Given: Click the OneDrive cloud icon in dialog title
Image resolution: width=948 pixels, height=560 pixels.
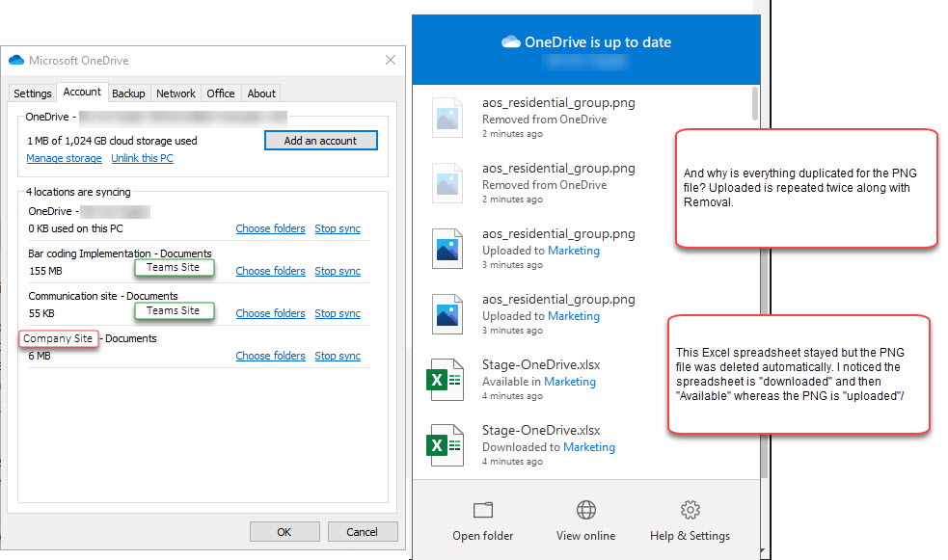Looking at the screenshot, I should pos(16,60).
